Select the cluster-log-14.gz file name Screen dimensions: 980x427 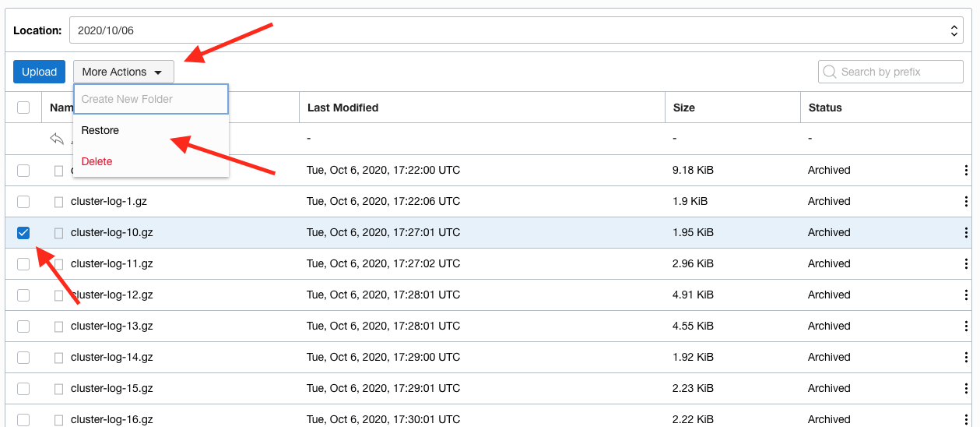[112, 357]
